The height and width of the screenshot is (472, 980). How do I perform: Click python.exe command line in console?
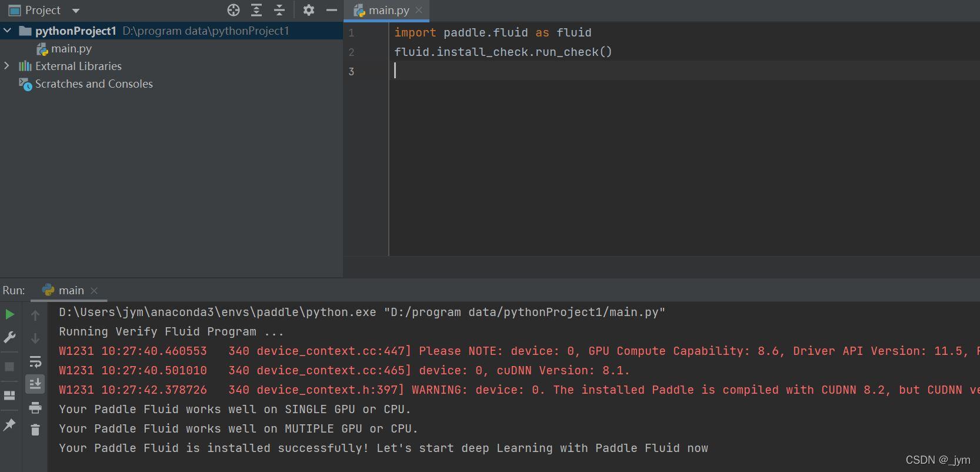click(x=362, y=313)
